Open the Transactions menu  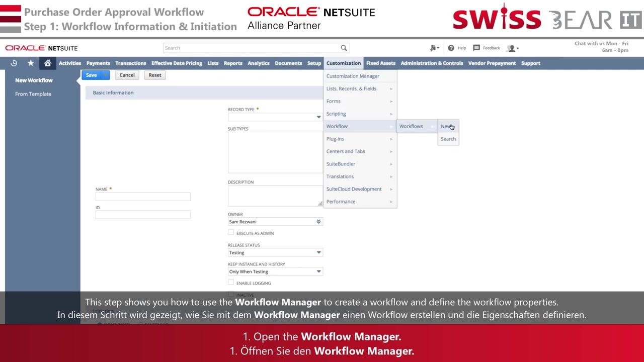tap(131, 63)
